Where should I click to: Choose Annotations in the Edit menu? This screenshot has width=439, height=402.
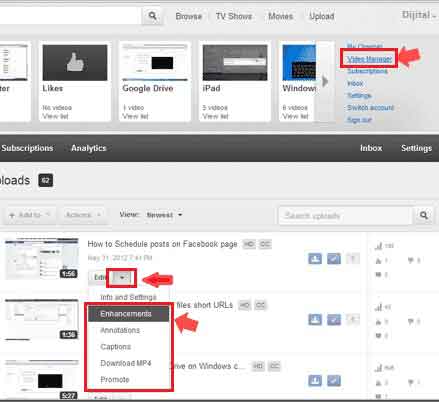[128, 330]
